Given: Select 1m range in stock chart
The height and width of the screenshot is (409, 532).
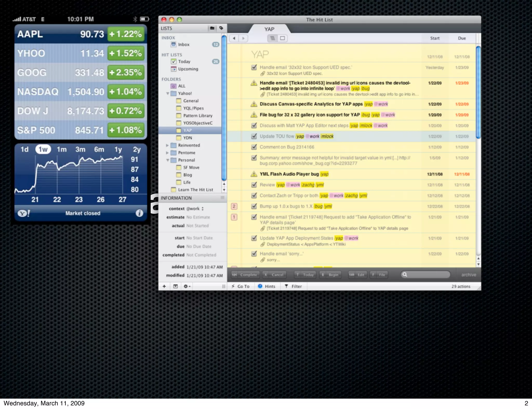Looking at the screenshot, I should 62,149.
